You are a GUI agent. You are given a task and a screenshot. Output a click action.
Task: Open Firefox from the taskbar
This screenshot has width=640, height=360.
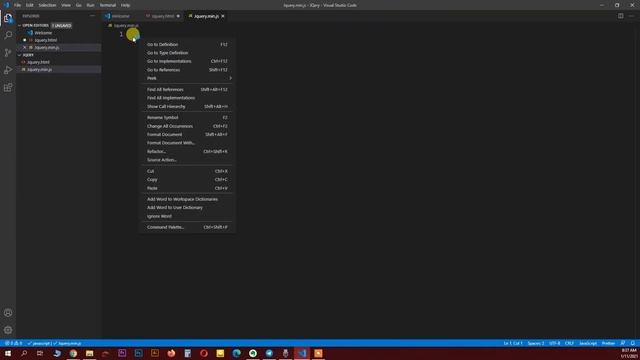tap(171, 353)
